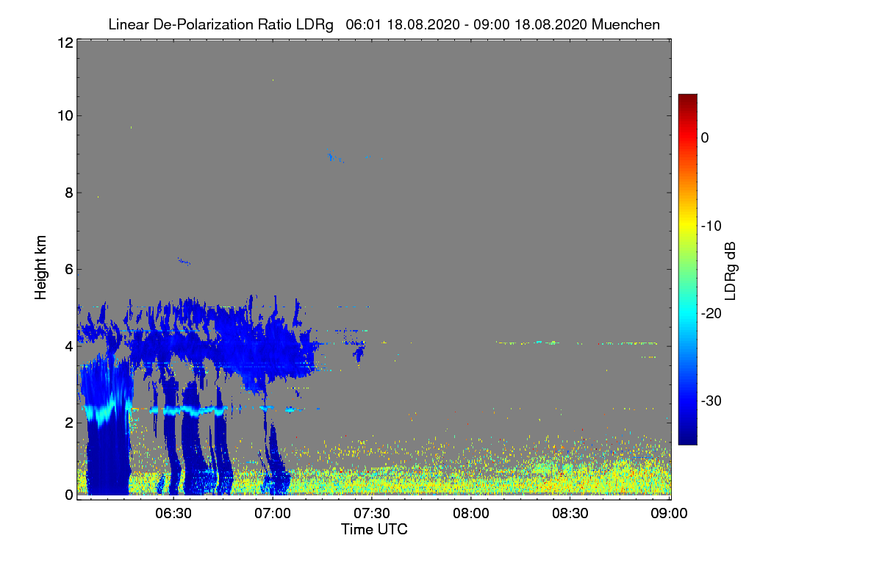Click the 'Muenchen' location label in the title

pyautogui.click(x=625, y=25)
